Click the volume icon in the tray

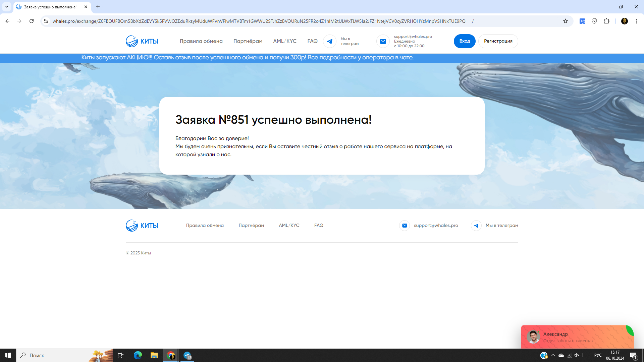577,355
